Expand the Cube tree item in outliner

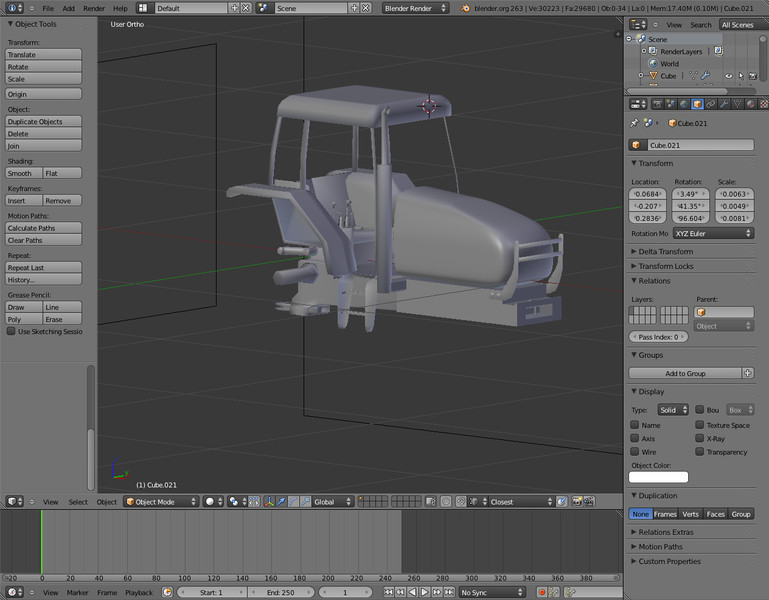tap(641, 76)
